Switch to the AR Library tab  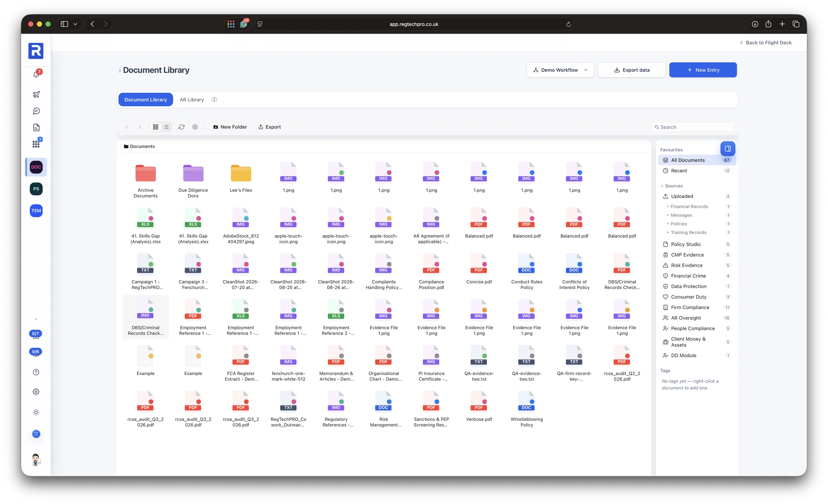[x=192, y=99]
